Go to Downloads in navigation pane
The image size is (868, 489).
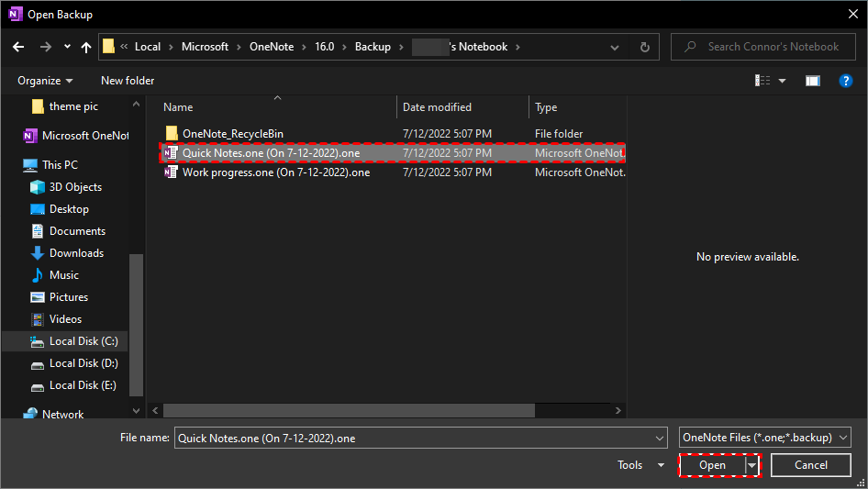pyautogui.click(x=76, y=253)
